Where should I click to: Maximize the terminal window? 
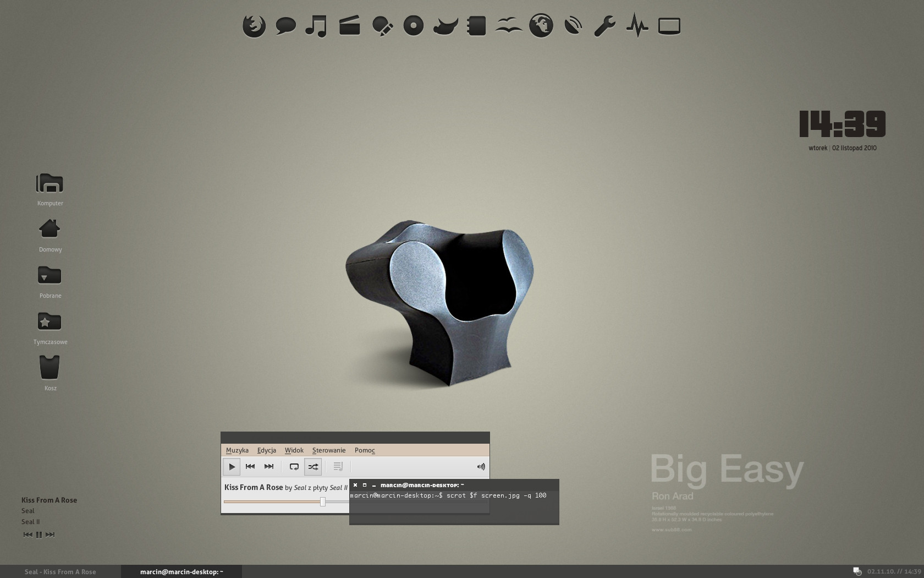(365, 485)
